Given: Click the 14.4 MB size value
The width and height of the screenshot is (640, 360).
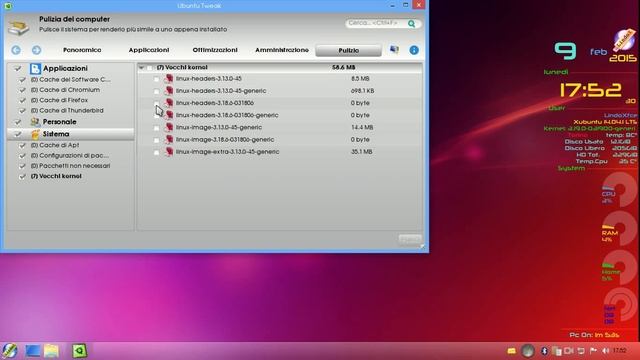Looking at the screenshot, I should click(x=362, y=127).
